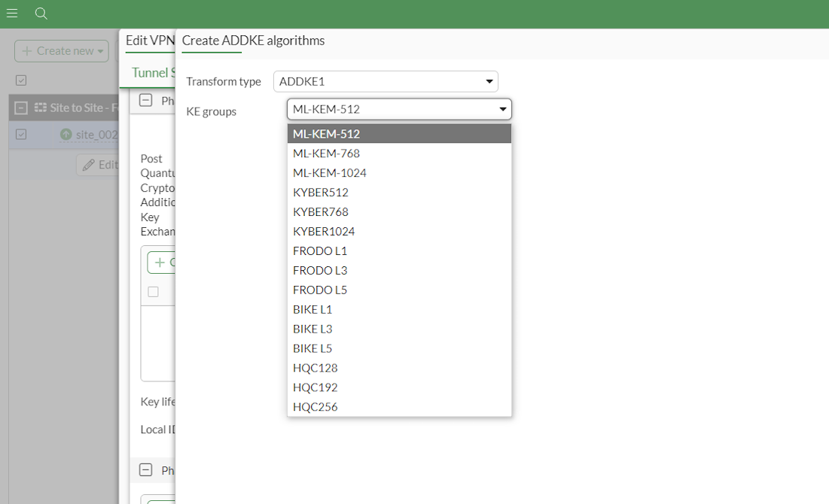Open the Transform type ADDKE1 dropdown
Image resolution: width=829 pixels, height=504 pixels.
pyautogui.click(x=386, y=81)
